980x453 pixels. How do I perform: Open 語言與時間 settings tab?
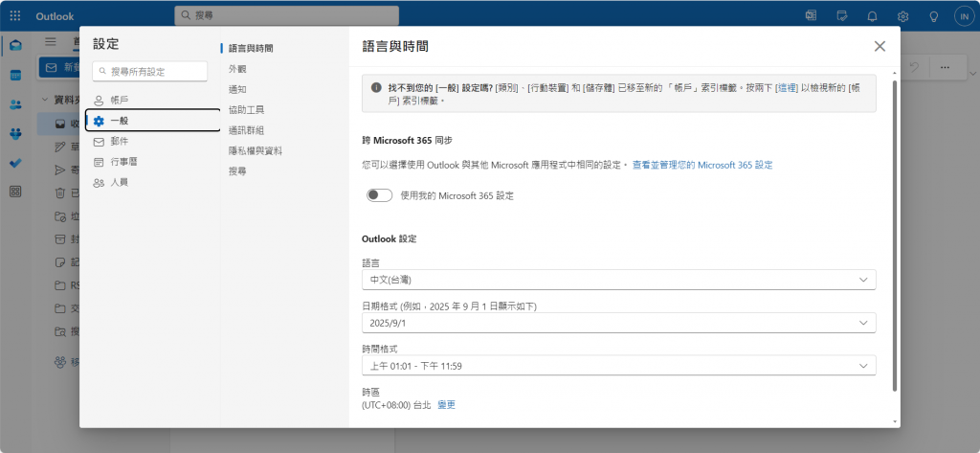pos(251,48)
